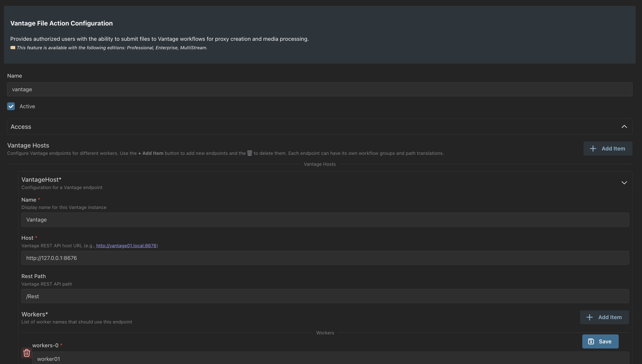Edit the Host URL input field
This screenshot has height=364, width=642.
click(325, 258)
